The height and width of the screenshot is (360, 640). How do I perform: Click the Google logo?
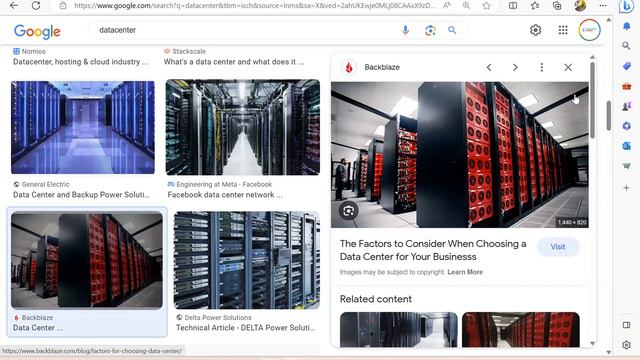(x=37, y=31)
